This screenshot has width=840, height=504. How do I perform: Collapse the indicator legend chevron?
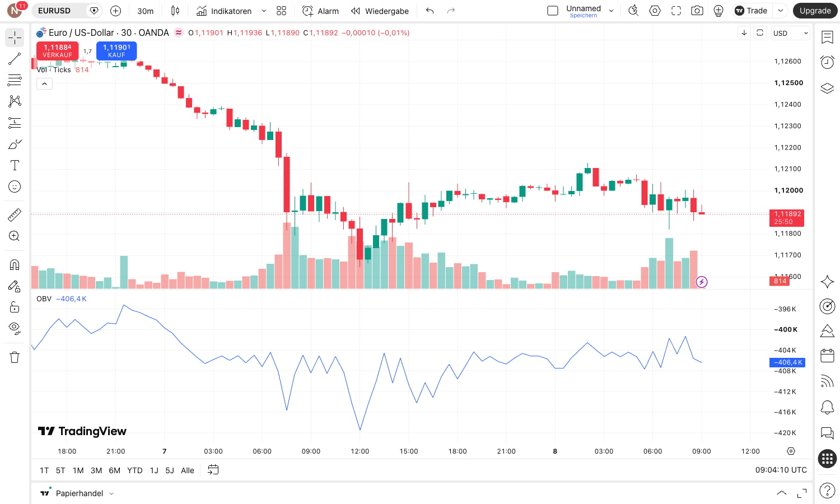tap(44, 83)
